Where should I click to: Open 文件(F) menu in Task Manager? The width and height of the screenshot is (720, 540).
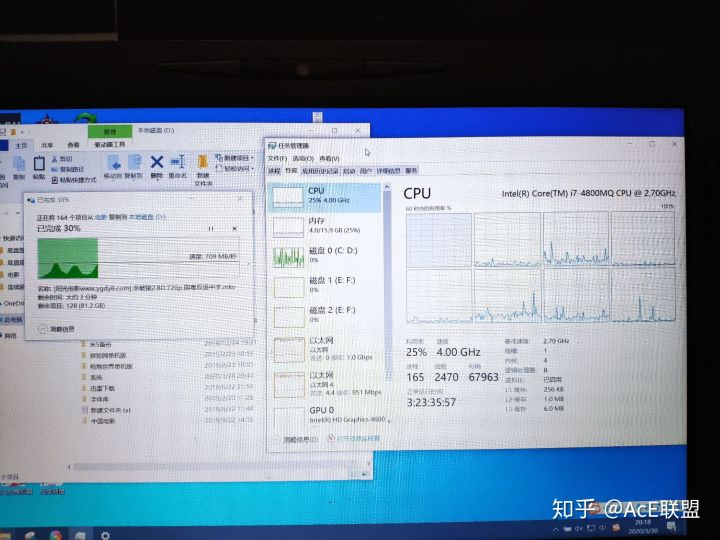(x=277, y=158)
